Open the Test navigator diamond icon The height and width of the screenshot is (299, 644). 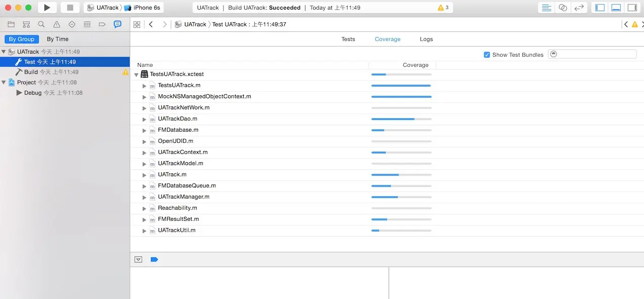coord(71,24)
